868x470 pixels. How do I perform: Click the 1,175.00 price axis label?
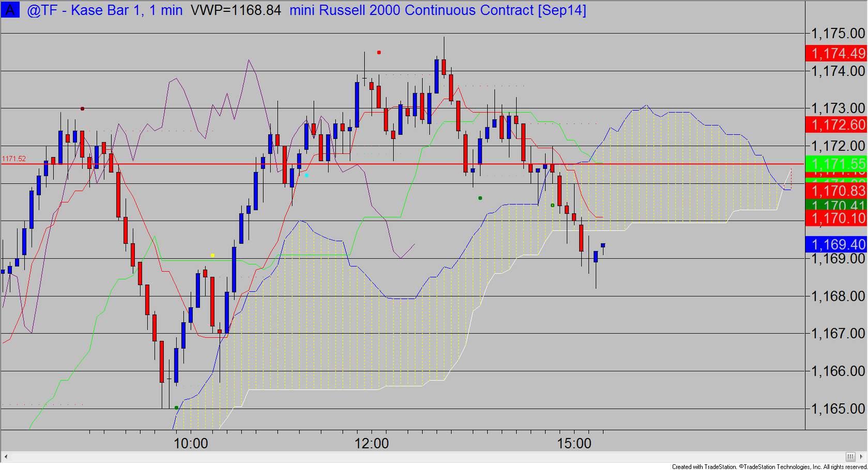pyautogui.click(x=838, y=34)
